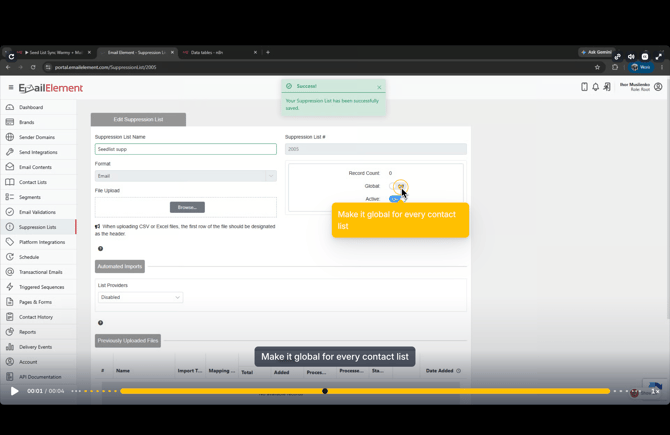This screenshot has width=670, height=435.
Task: Open Send Integrations in sidebar
Action: 38,152
